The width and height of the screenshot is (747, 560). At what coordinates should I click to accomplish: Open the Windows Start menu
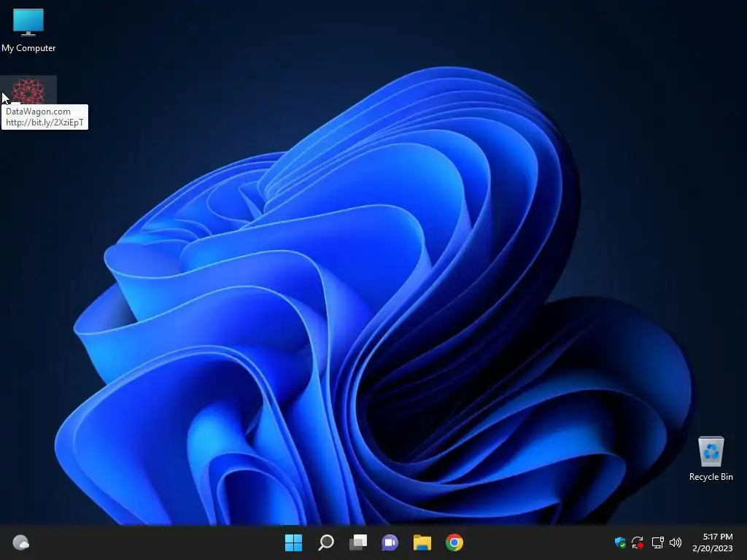pyautogui.click(x=293, y=542)
